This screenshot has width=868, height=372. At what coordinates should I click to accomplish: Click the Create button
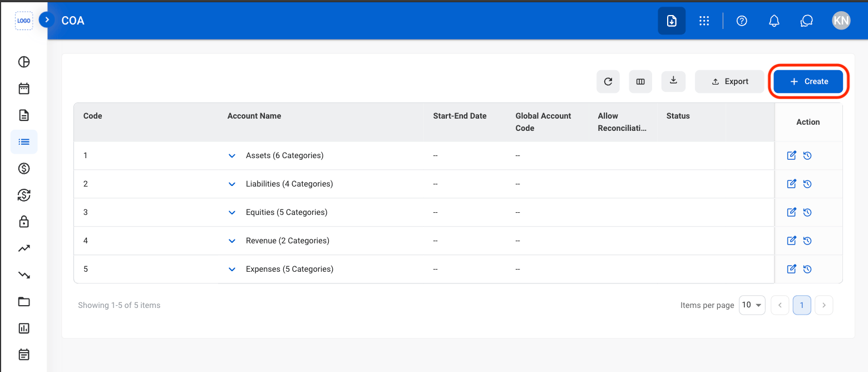click(x=808, y=81)
